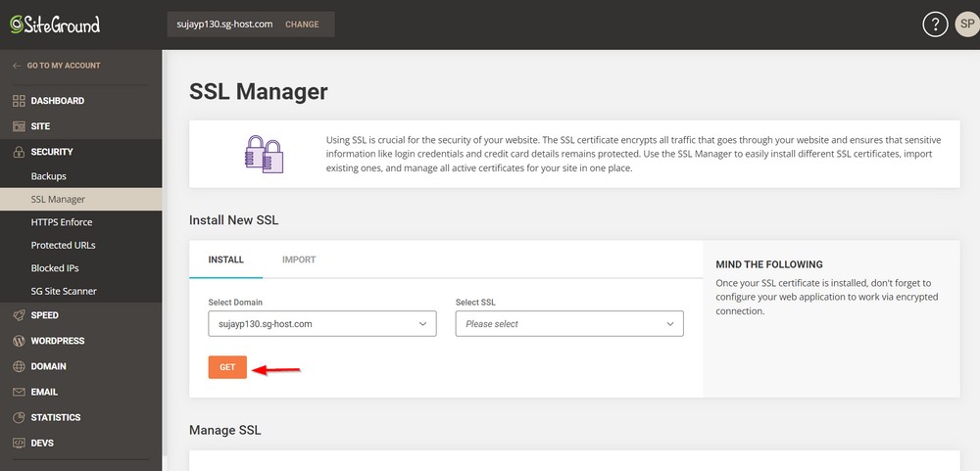
Task: Click the Speed rocket icon
Action: coord(19,315)
